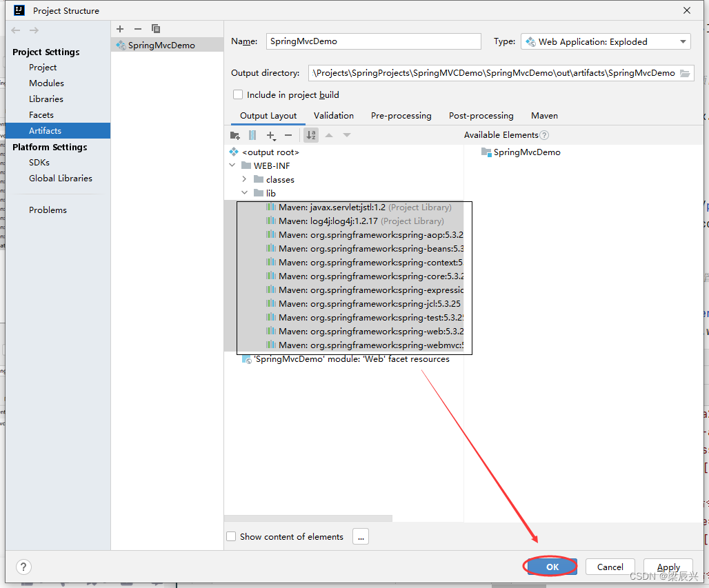Edit the artifact Name field
709x588 pixels.
[x=374, y=41]
